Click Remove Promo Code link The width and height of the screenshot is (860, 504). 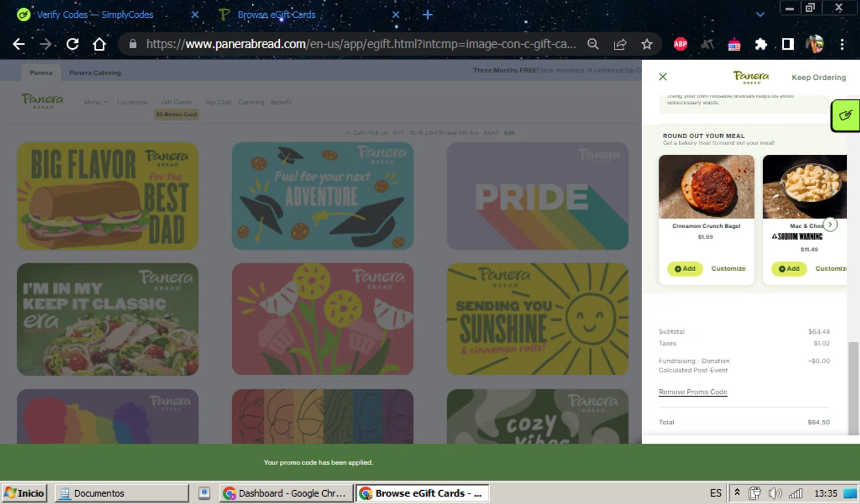(693, 392)
